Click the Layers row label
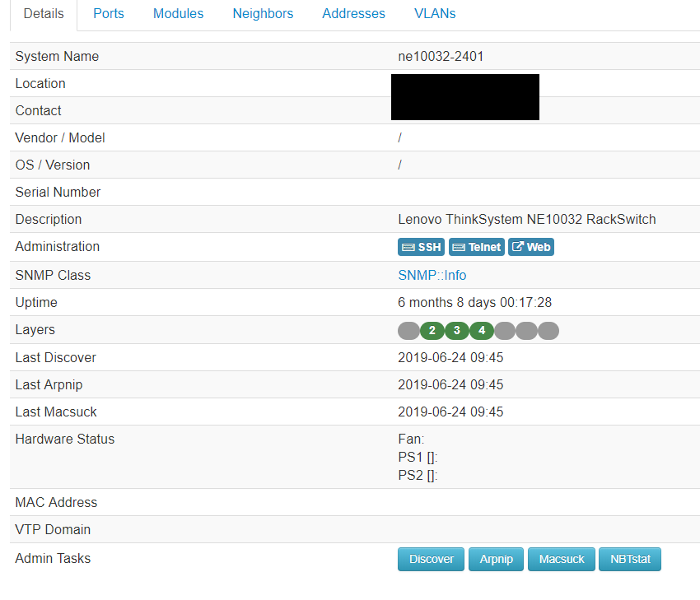700x600 pixels. pyautogui.click(x=35, y=330)
